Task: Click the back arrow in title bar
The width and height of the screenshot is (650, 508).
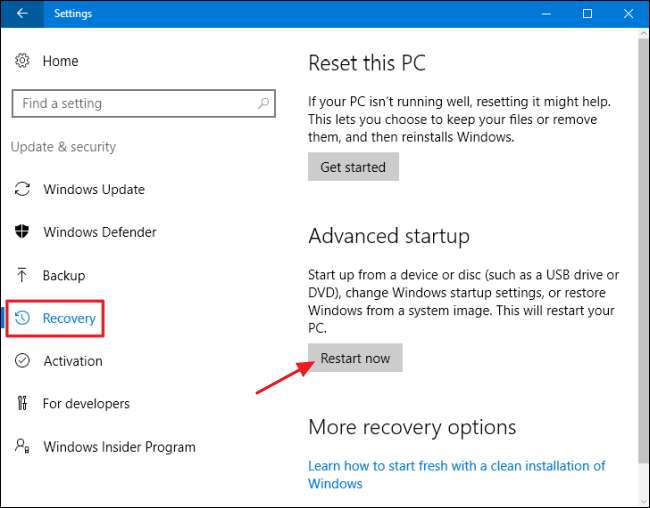Action: point(22,13)
